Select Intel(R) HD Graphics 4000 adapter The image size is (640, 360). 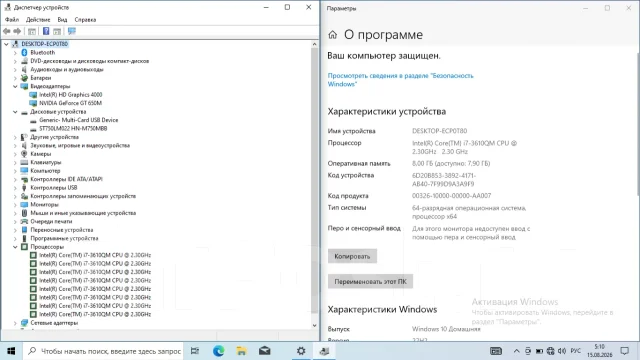[x=71, y=95]
